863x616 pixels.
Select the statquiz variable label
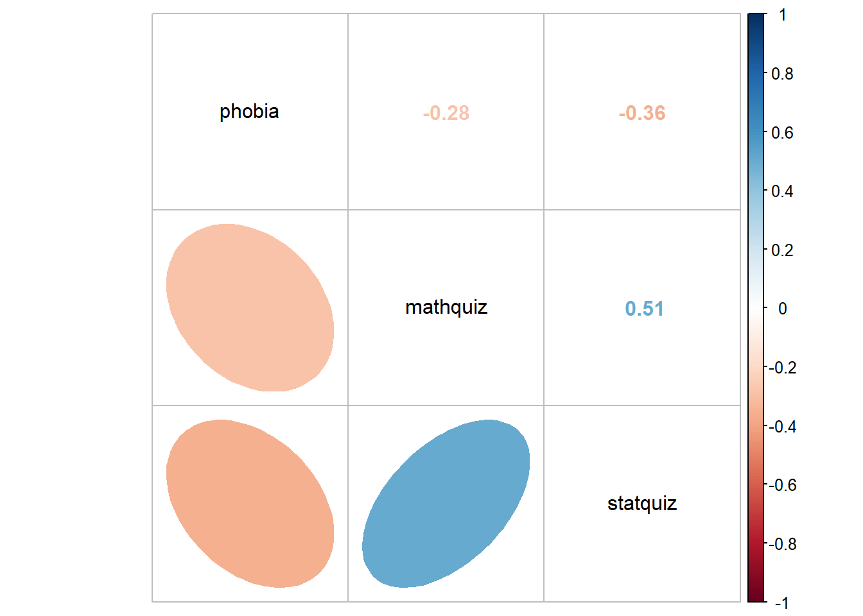[x=642, y=504]
